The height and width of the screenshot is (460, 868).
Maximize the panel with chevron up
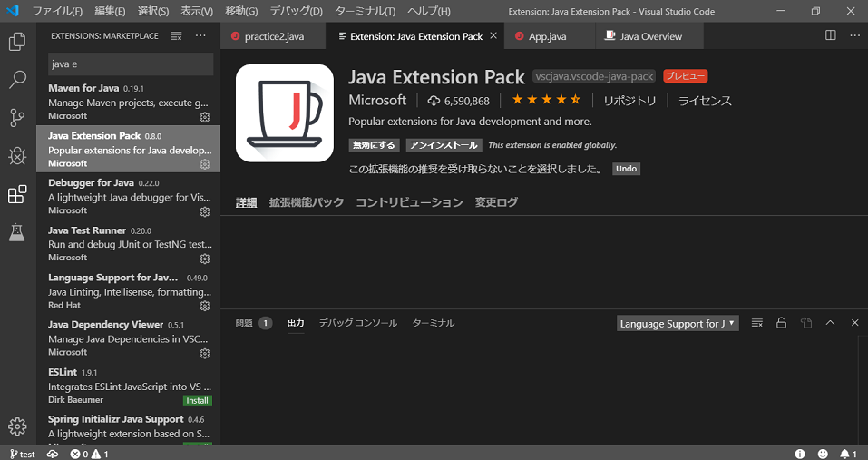830,323
